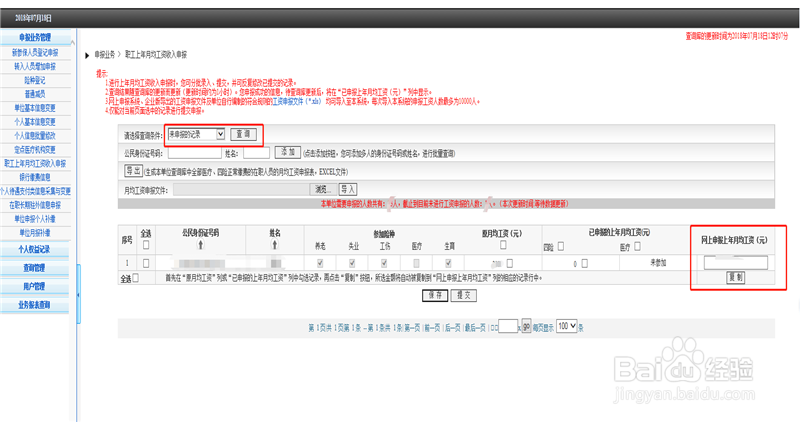Click the 提交 button
Viewport: 800px width, 422px height.
[464, 295]
